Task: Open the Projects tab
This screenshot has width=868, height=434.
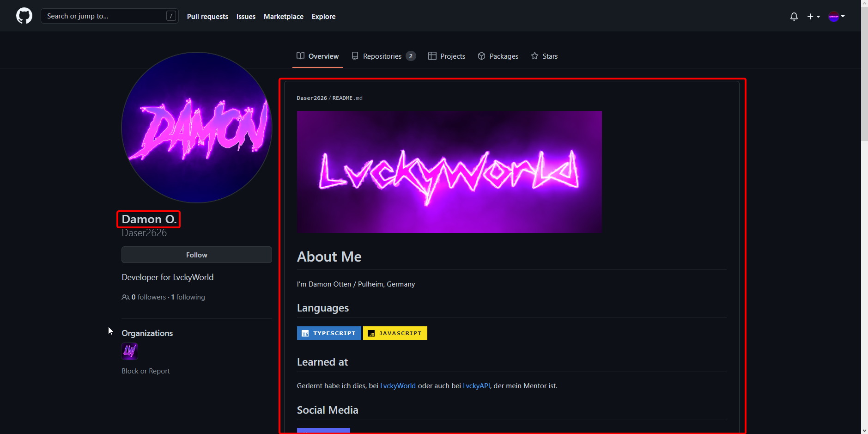Action: pyautogui.click(x=446, y=56)
